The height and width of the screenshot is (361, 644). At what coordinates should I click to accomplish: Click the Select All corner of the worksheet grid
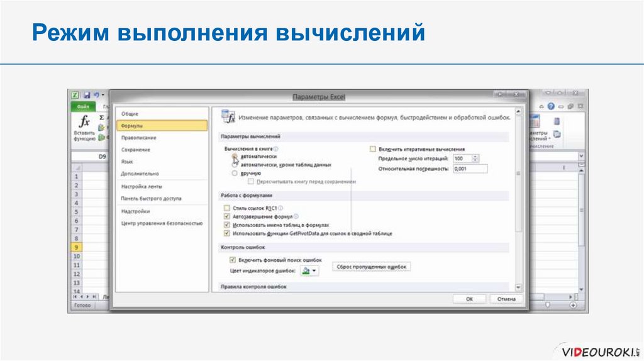coord(77,168)
